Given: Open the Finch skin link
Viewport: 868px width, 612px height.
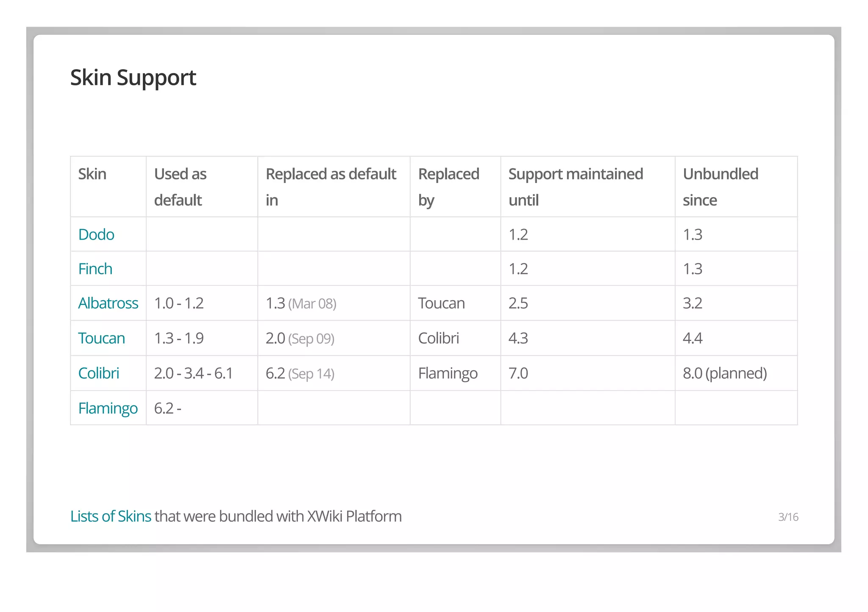Looking at the screenshot, I should point(95,269).
